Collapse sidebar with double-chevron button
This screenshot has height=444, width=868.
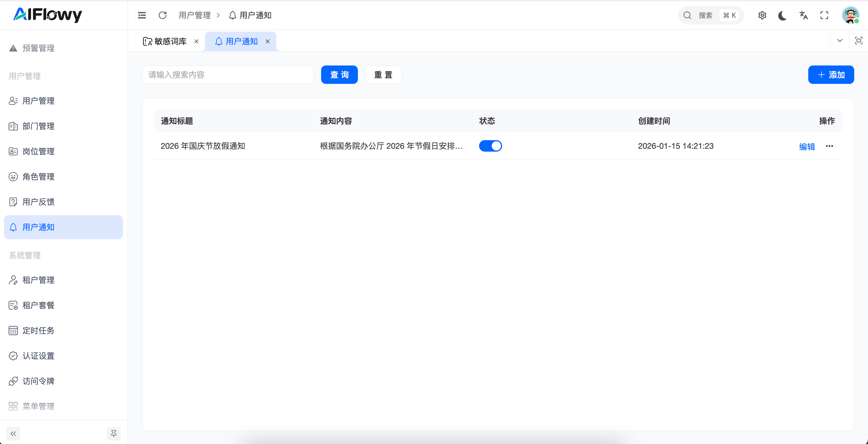13,433
